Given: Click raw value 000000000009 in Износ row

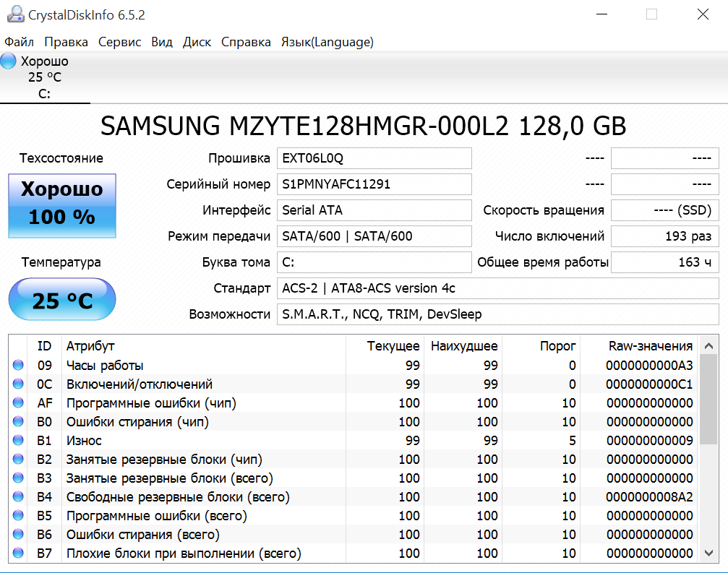Looking at the screenshot, I should pos(649,440).
